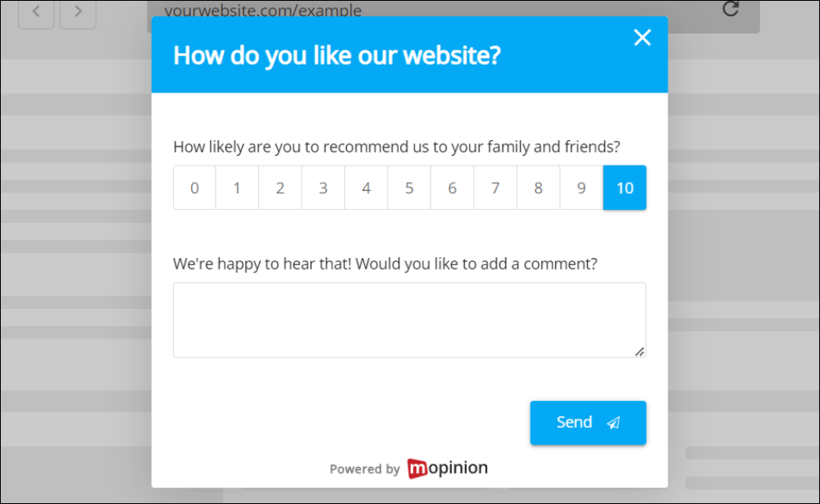The width and height of the screenshot is (820, 504).
Task: Navigate back using the left arrow icon
Action: [x=36, y=12]
